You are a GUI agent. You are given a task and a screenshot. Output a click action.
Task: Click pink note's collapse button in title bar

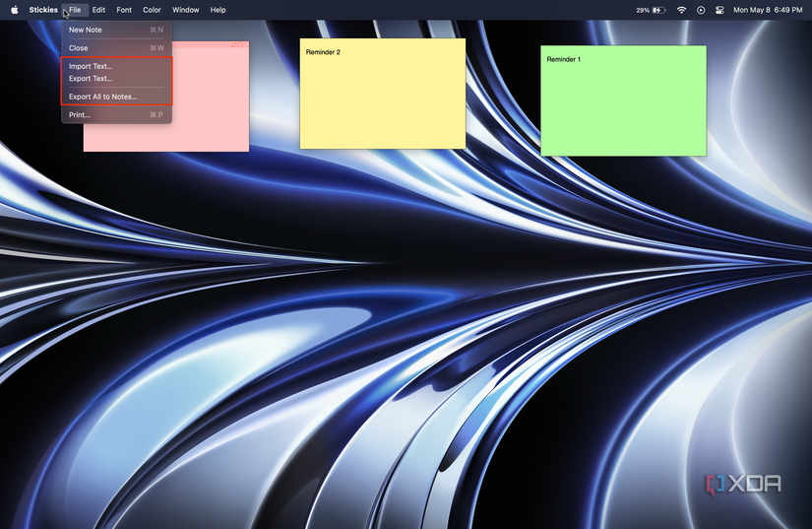click(x=240, y=44)
